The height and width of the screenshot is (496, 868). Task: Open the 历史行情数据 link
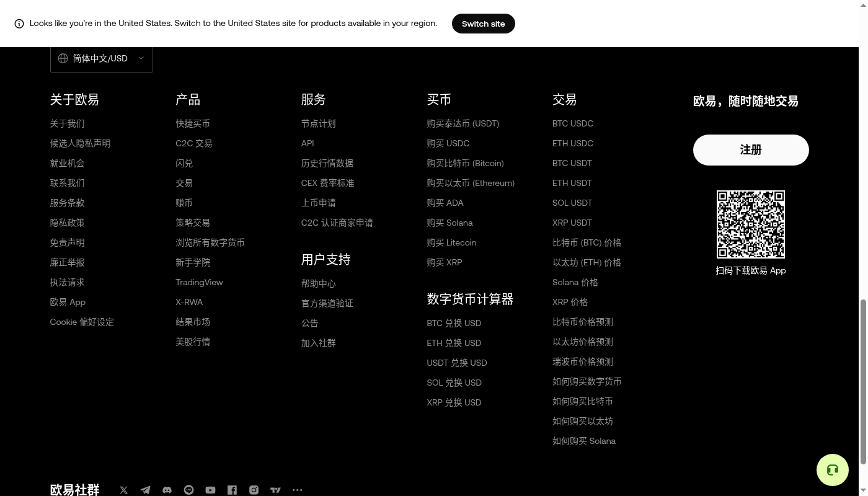click(327, 163)
